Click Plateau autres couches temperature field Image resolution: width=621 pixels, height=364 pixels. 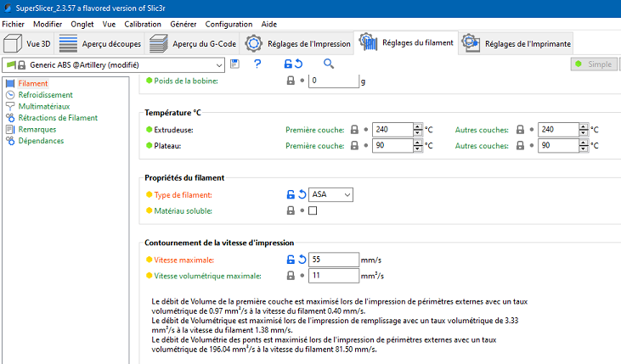(558, 145)
